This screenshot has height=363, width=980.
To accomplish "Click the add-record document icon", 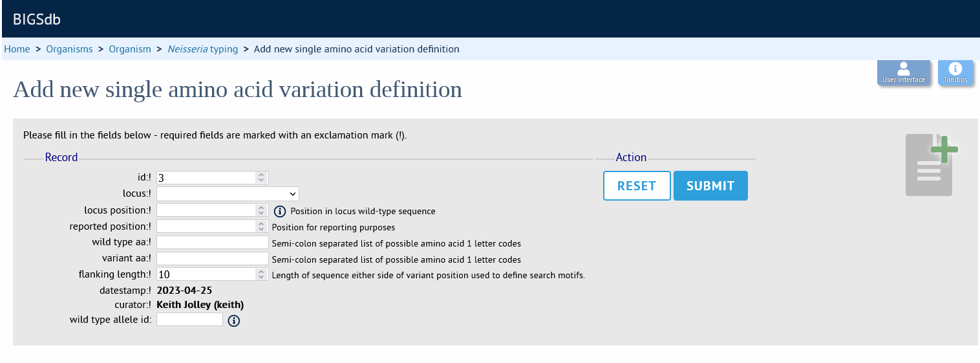I will tap(931, 165).
